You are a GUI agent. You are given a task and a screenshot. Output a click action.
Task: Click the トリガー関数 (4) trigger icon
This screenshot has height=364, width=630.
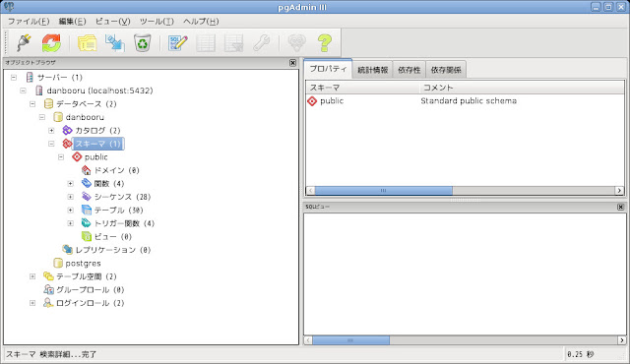click(86, 223)
